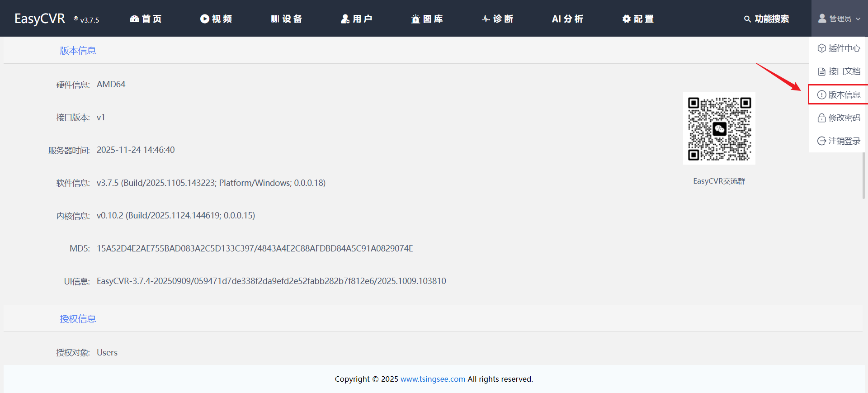The width and height of the screenshot is (868, 393).
Task: Open 接口文档 from the user menu
Action: (x=839, y=71)
